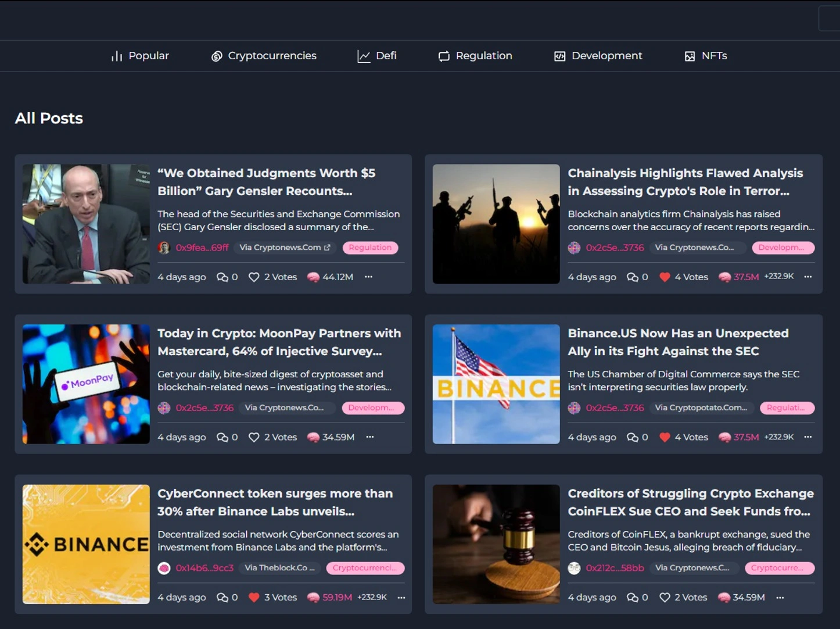Click the Cryptocurrencies coin icon

[217, 56]
